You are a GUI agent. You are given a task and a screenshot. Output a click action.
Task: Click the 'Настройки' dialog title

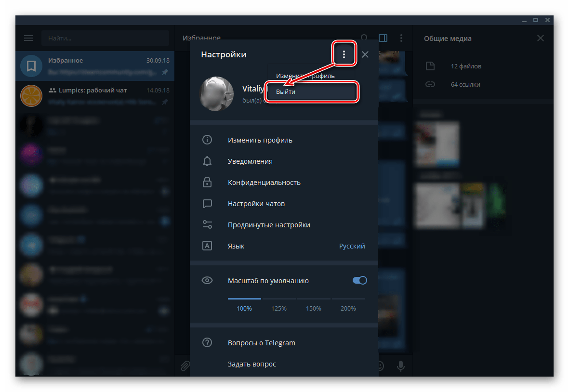pos(224,54)
